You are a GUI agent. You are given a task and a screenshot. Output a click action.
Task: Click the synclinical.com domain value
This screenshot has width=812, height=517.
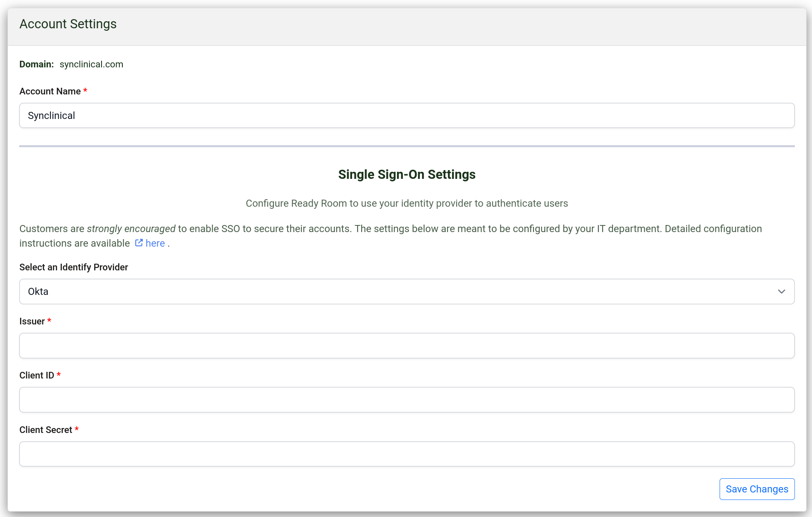pyautogui.click(x=91, y=64)
